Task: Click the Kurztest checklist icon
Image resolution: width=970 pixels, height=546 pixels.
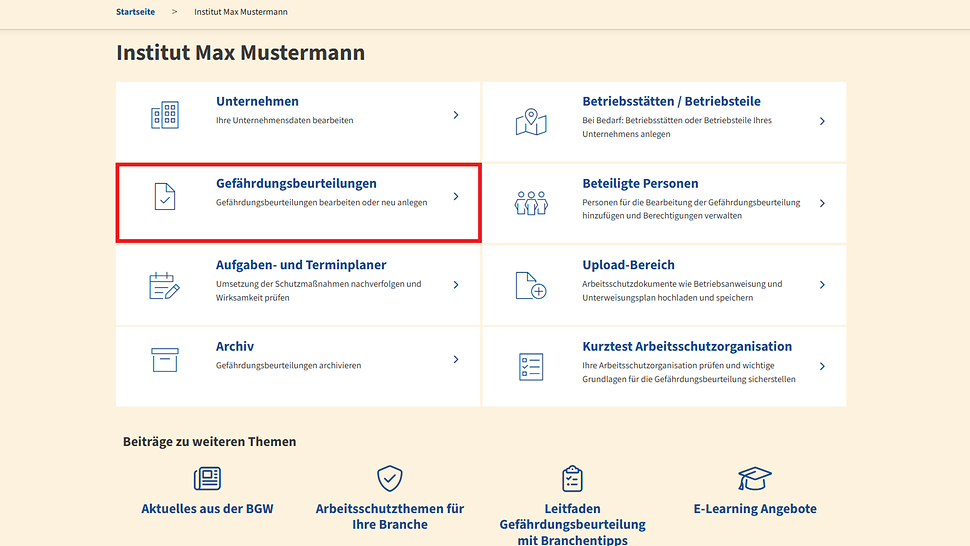Action: tap(531, 367)
